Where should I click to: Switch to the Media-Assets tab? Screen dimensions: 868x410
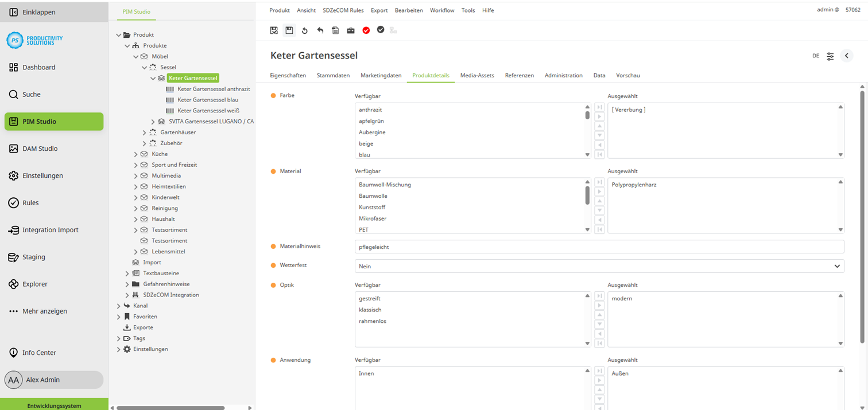click(476, 75)
